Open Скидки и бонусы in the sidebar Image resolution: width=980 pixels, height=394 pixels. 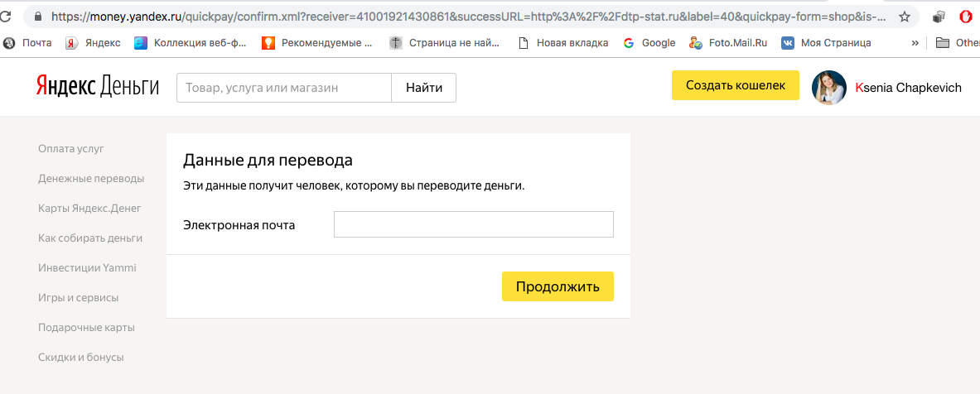(80, 357)
